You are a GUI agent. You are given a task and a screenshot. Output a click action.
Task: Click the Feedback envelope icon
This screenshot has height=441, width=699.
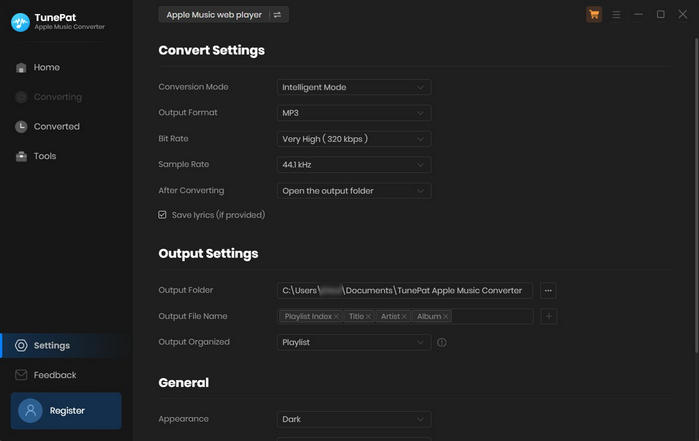pyautogui.click(x=21, y=375)
